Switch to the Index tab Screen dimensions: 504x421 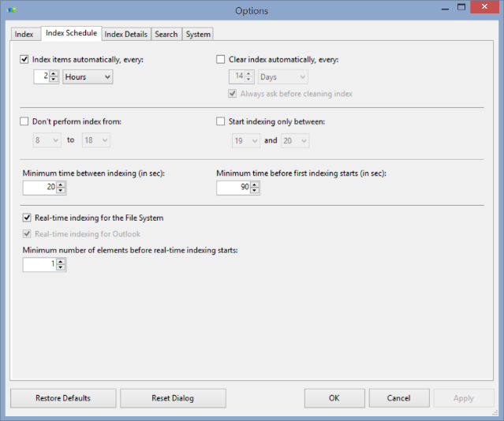coord(24,34)
